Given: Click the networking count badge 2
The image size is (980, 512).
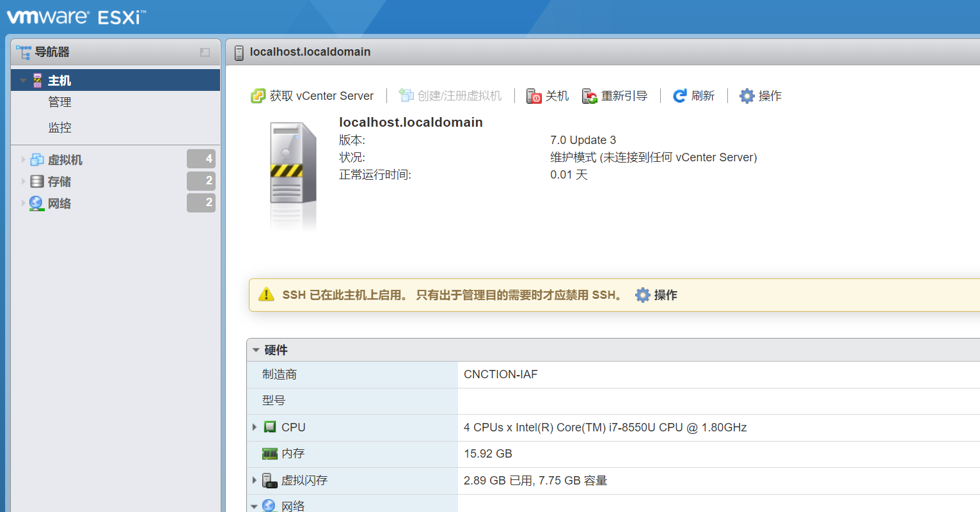Looking at the screenshot, I should coord(201,203).
